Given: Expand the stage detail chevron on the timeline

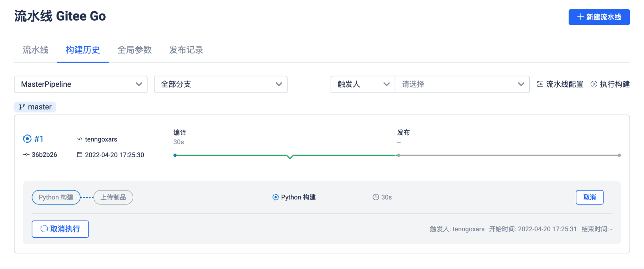Looking at the screenshot, I should coord(290,157).
